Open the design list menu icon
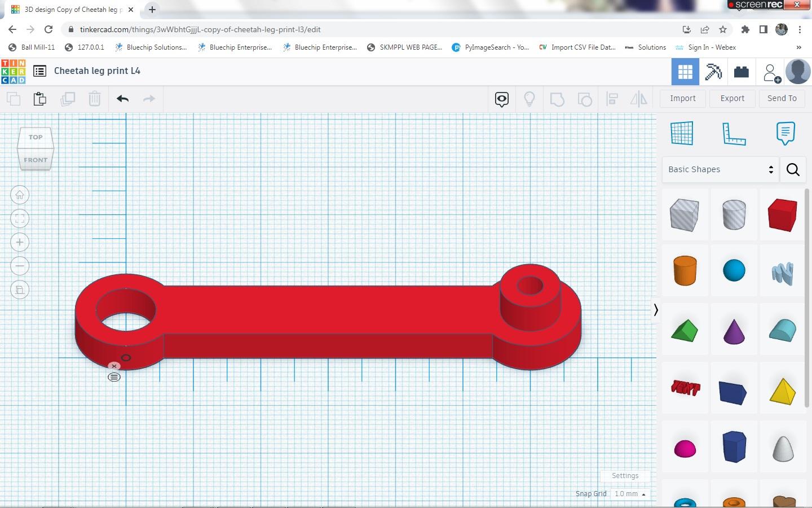The width and height of the screenshot is (812, 508). (39, 71)
